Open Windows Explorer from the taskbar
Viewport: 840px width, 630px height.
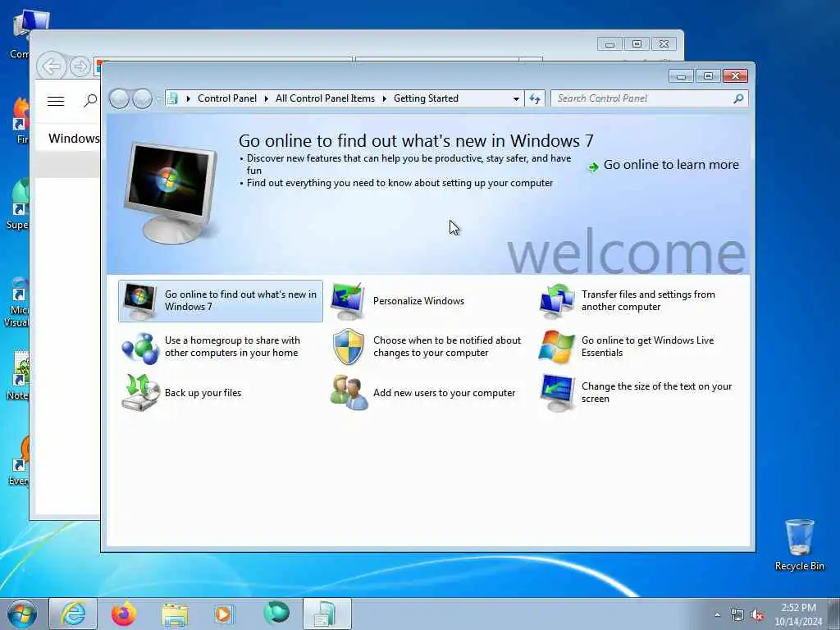point(175,614)
